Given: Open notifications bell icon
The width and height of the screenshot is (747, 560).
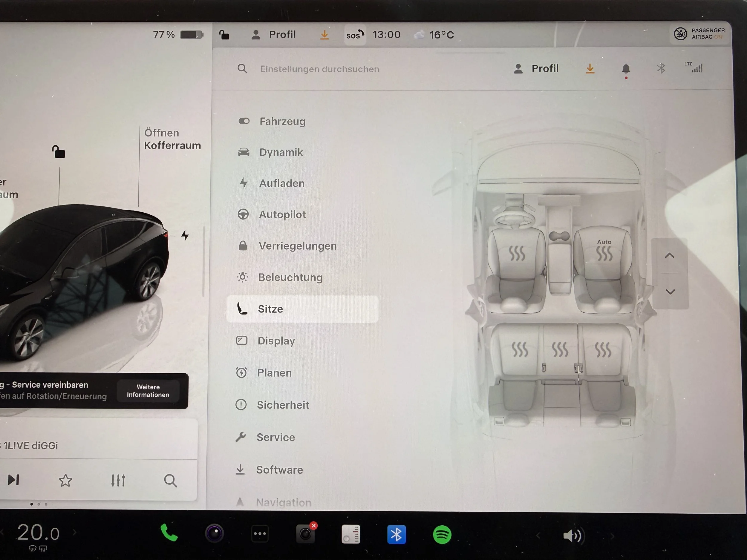Looking at the screenshot, I should pos(626,69).
